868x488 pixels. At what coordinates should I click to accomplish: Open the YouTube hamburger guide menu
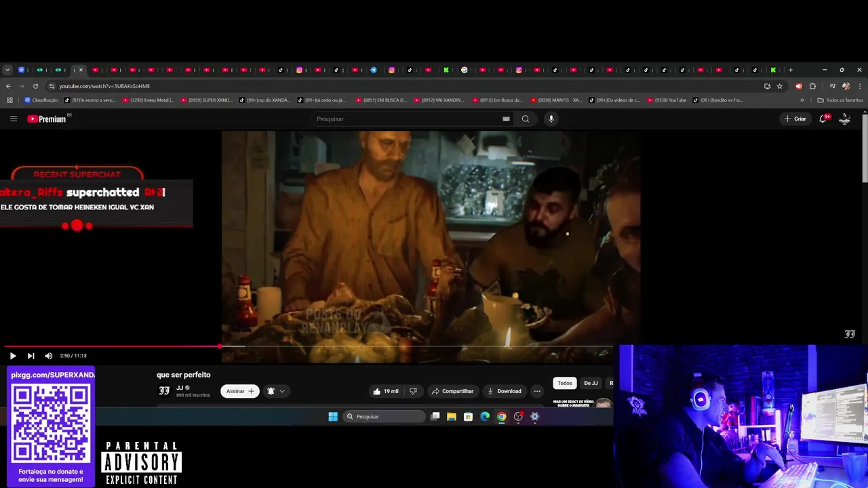(x=14, y=119)
